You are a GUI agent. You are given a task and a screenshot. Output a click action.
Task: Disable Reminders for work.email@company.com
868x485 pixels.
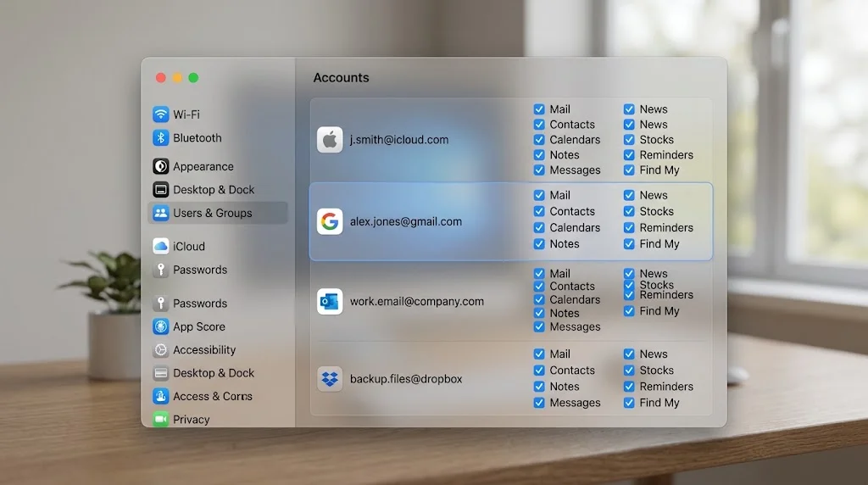click(629, 295)
